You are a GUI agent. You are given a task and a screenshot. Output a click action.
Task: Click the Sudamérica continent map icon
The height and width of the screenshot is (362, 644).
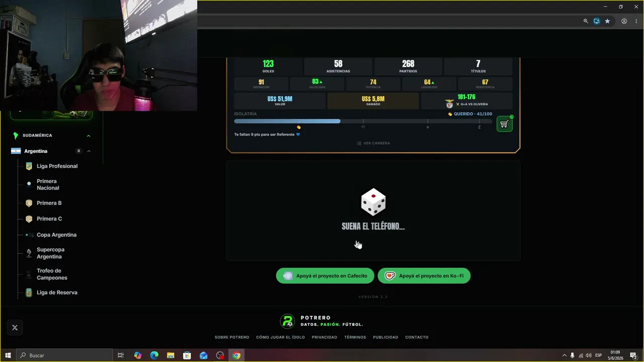pos(16,136)
